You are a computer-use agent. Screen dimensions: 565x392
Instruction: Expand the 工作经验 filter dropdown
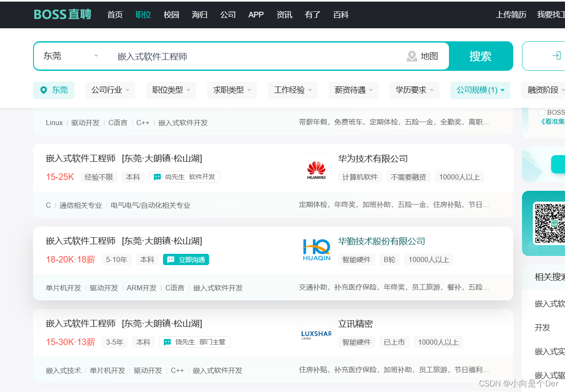pyautogui.click(x=293, y=90)
